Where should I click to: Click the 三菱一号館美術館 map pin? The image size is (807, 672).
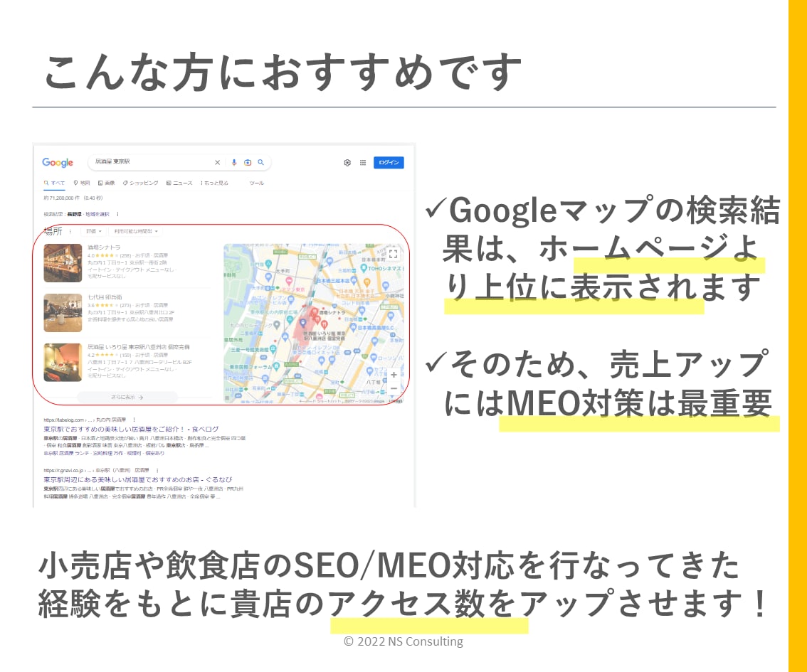click(273, 348)
